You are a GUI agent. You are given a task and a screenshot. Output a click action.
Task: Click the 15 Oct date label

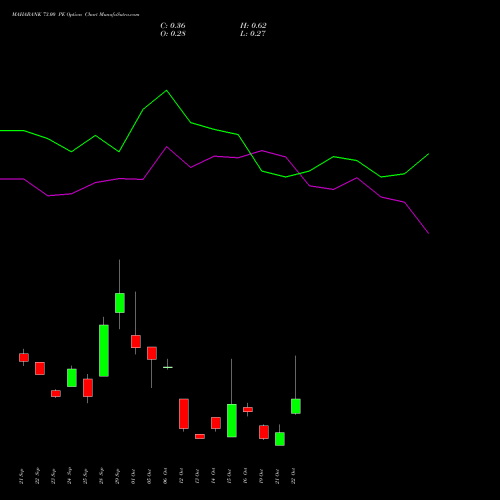point(230,476)
